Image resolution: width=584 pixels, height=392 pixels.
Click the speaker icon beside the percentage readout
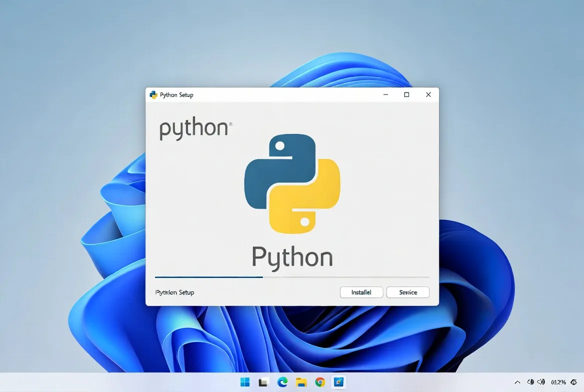click(x=541, y=382)
